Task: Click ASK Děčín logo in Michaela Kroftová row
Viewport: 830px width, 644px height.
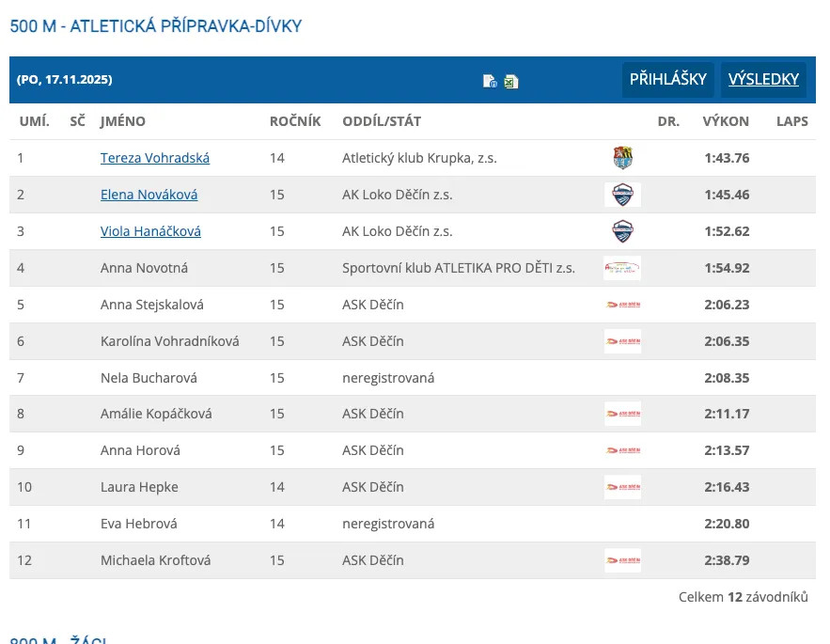Action: (x=622, y=560)
